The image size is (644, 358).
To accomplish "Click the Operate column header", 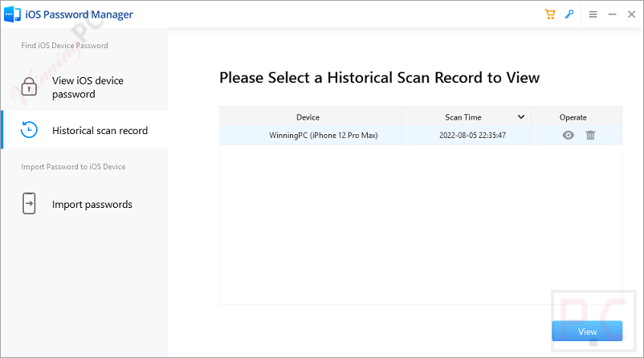I will pyautogui.click(x=577, y=117).
